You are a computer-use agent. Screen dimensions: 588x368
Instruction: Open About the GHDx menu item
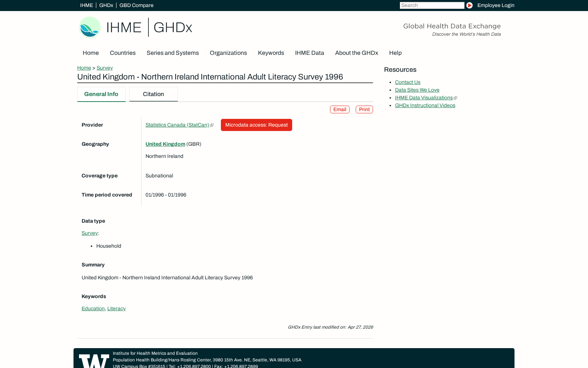(356, 53)
